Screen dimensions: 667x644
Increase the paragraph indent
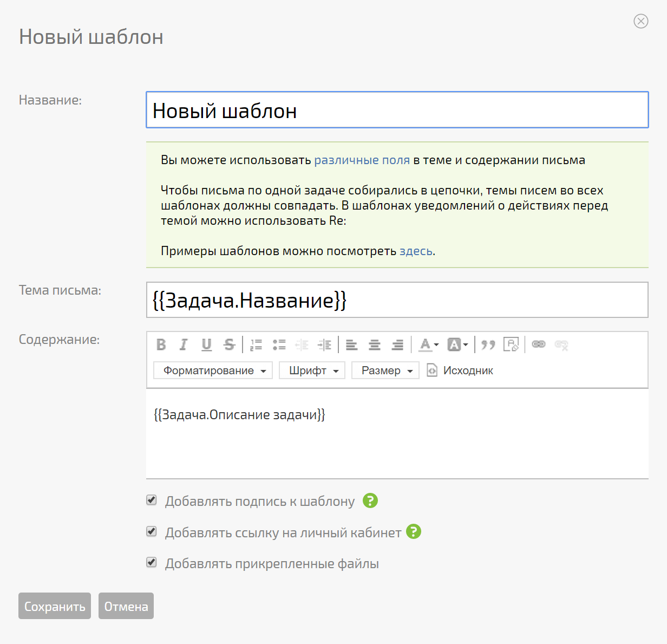click(324, 344)
